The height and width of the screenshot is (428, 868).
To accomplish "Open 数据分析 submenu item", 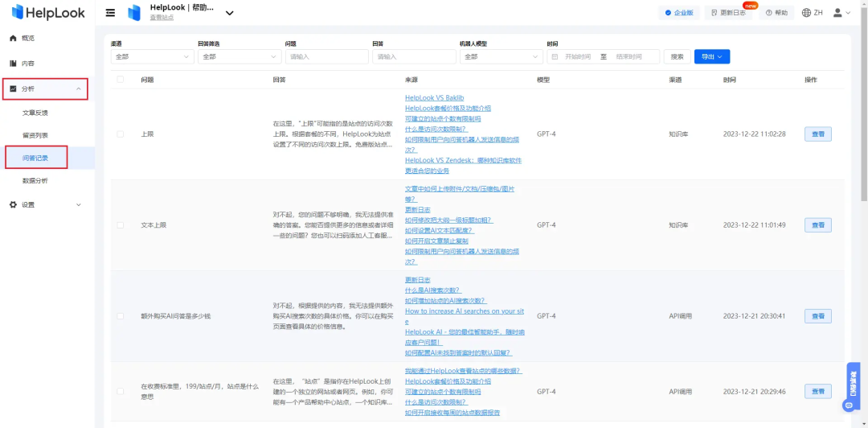I will point(35,181).
